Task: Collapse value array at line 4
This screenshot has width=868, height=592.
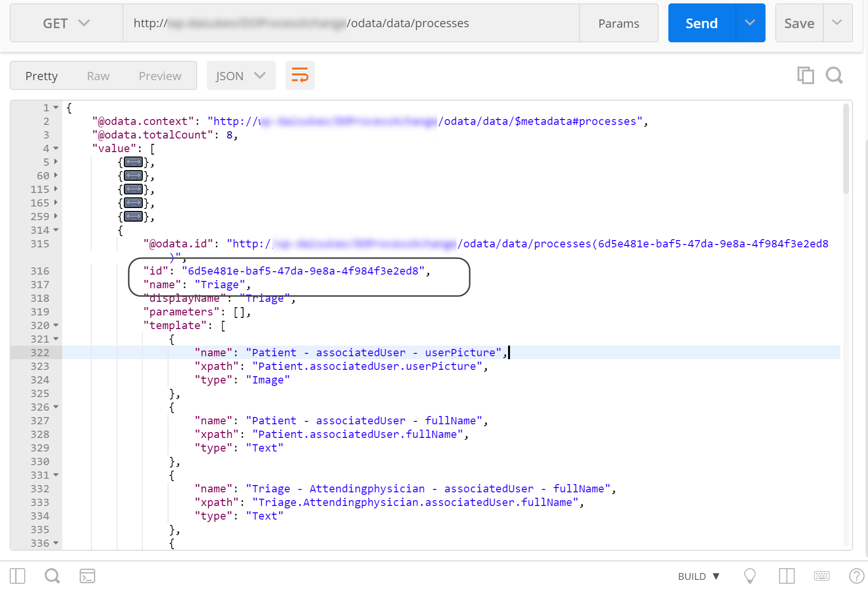Action: point(56,148)
